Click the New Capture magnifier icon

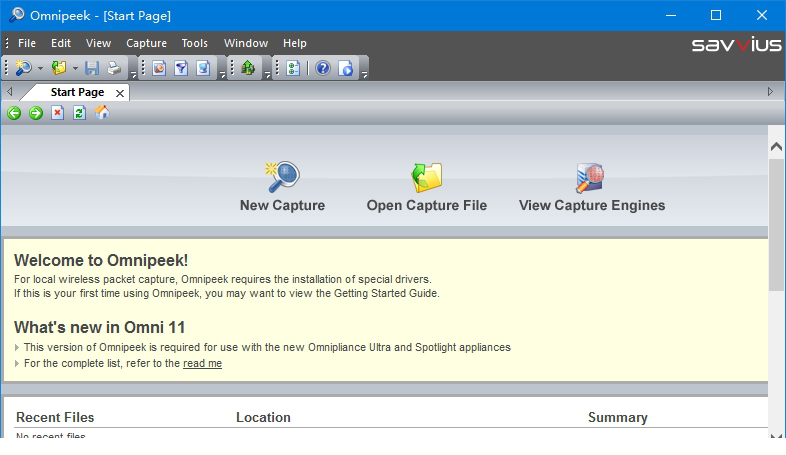pyautogui.click(x=282, y=177)
